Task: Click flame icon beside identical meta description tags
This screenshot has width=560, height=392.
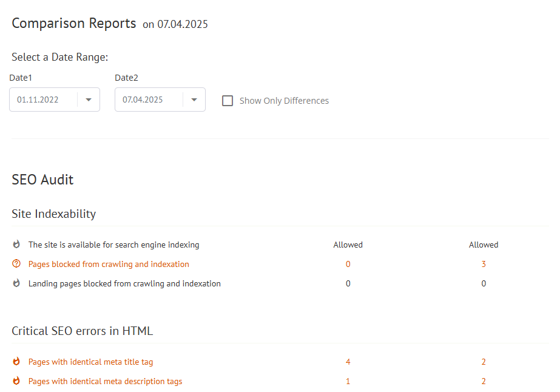Action: [x=16, y=381]
